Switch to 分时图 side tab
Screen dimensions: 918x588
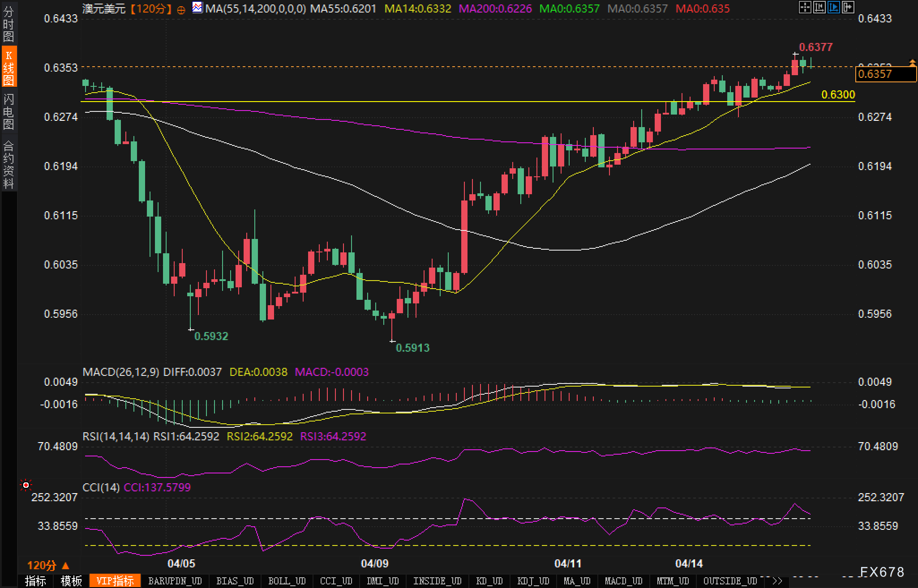9,24
